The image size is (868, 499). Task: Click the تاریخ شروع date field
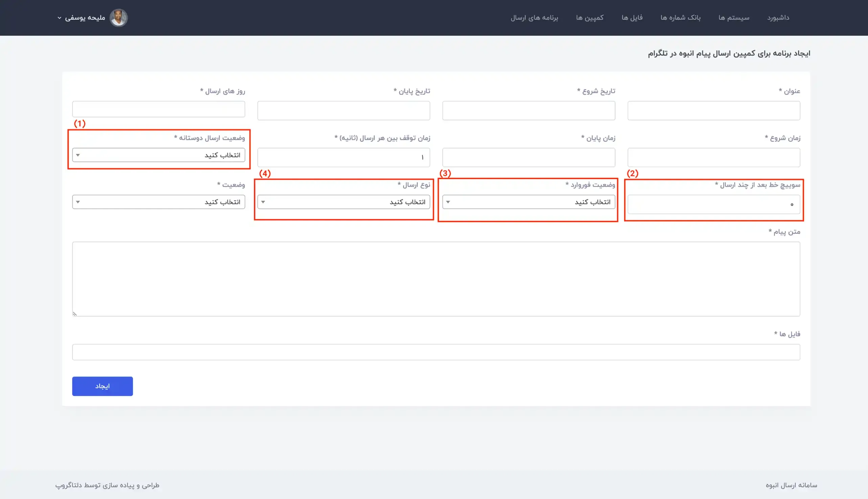pyautogui.click(x=528, y=110)
